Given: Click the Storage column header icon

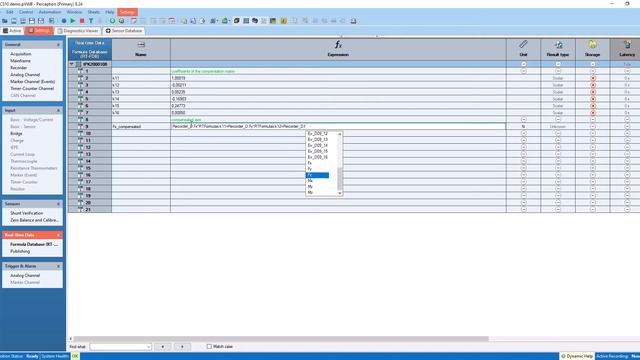Looking at the screenshot, I should click(x=592, y=44).
